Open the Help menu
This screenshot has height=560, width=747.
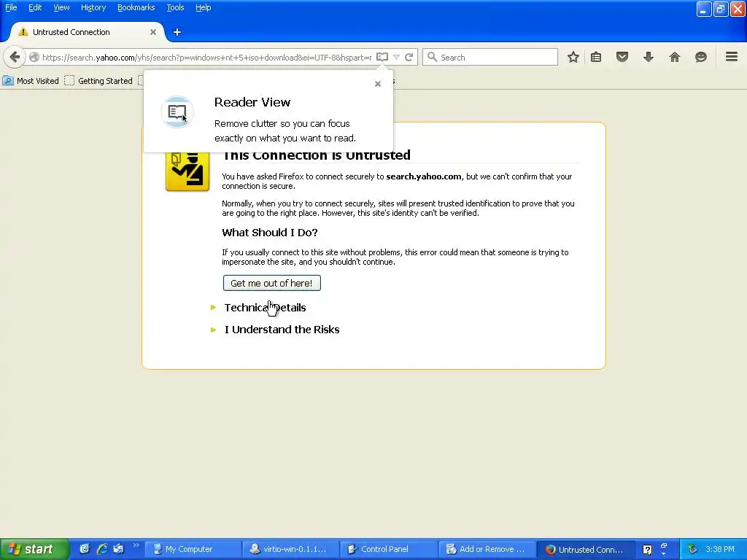click(x=204, y=7)
